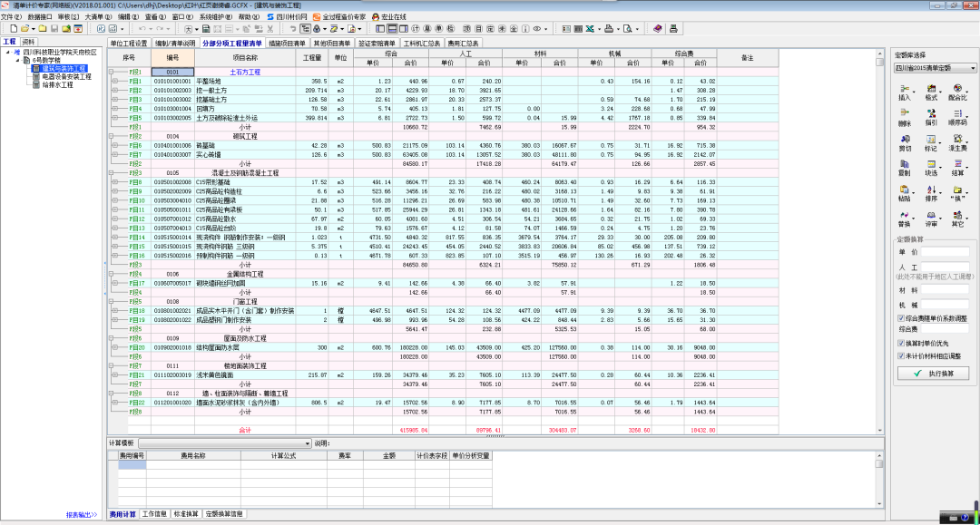Click the 粘贴 (paste) icon in the right panel
Image resolution: width=980 pixels, height=525 pixels.
pyautogui.click(x=905, y=194)
